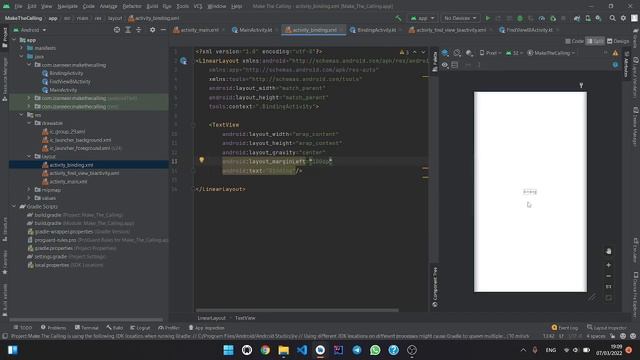Open the MakeTheCalling theme dropdown

(x=551, y=53)
